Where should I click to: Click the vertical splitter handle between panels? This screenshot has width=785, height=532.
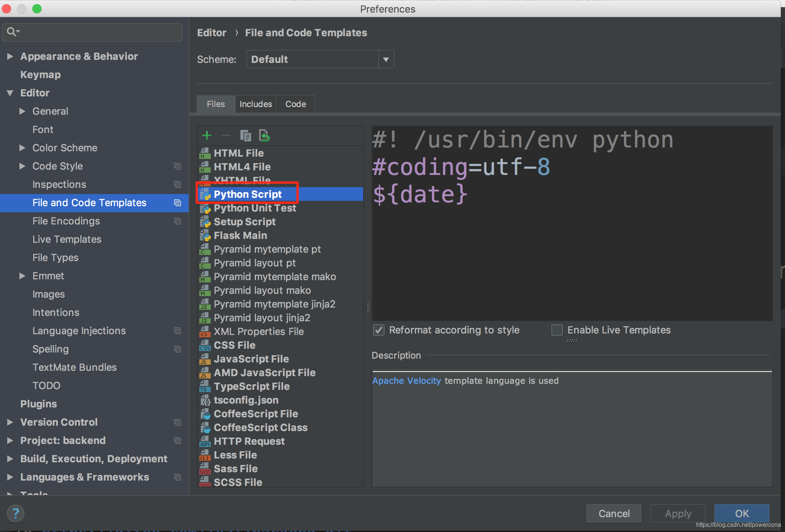[368, 306]
